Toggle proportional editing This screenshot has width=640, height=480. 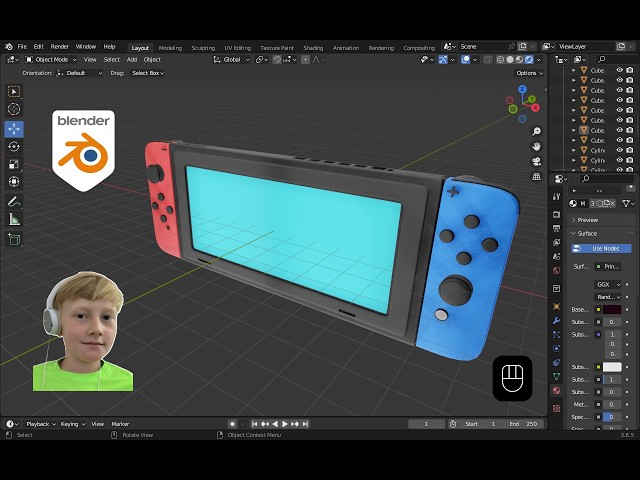(x=305, y=60)
